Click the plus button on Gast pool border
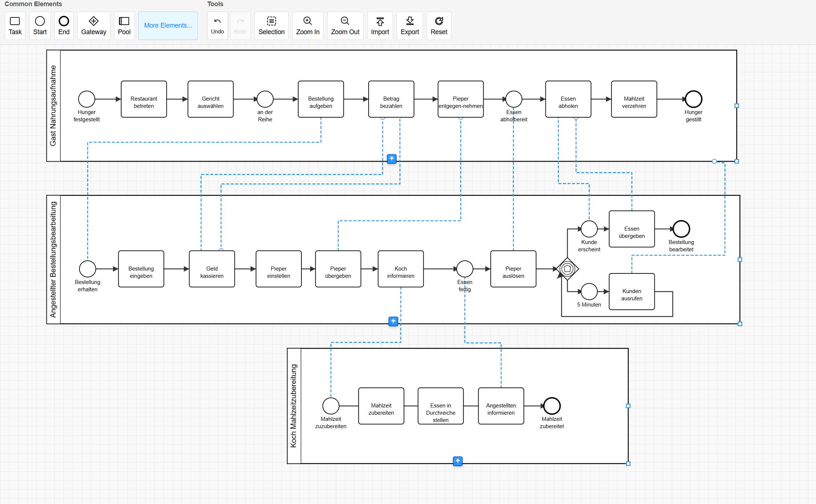This screenshot has width=816, height=504. (392, 159)
